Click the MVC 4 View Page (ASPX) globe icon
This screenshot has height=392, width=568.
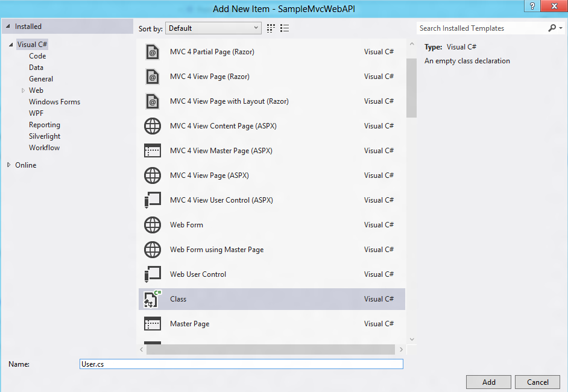point(153,175)
